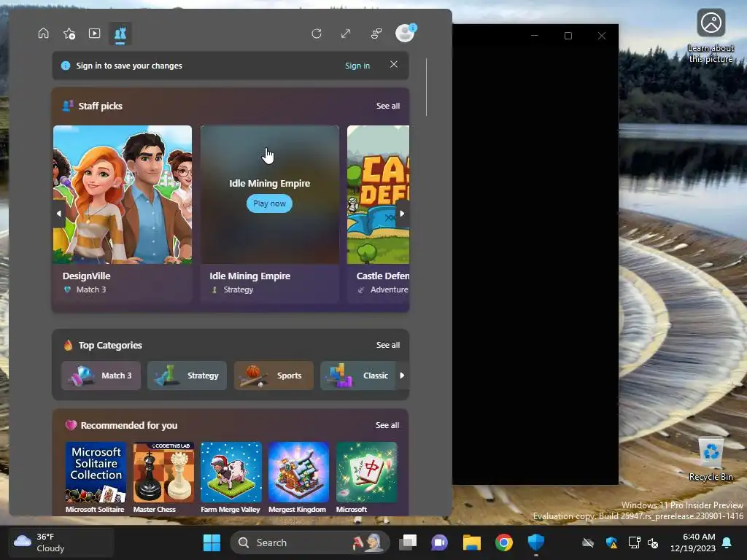Image resolution: width=747 pixels, height=560 pixels.
Task: Open the muted volume tray icon
Action: point(653,542)
